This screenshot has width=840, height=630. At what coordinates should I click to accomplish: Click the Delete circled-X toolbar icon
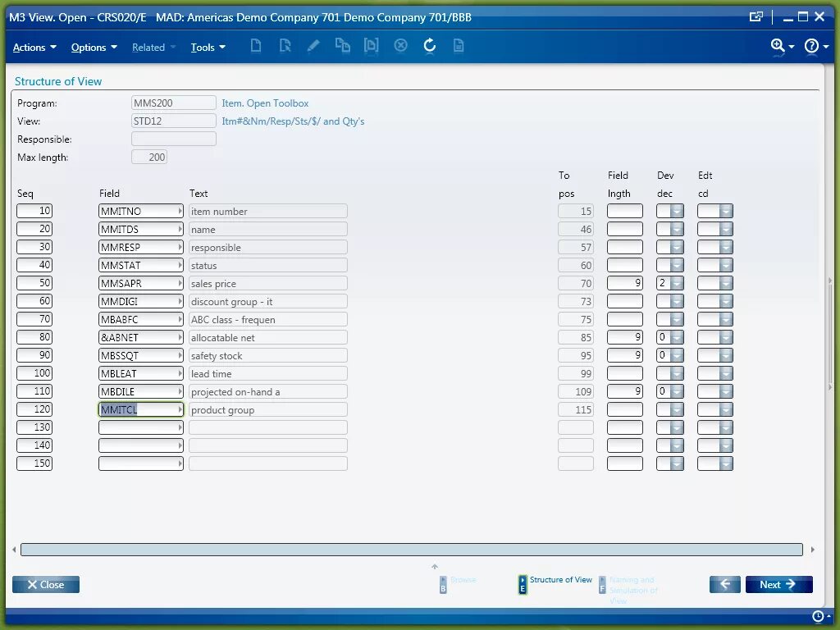coord(400,46)
